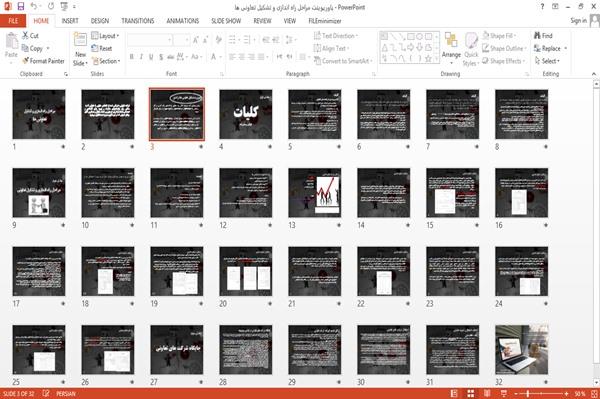Screen dimensions: 600x399
Task: Open the Layout dropdown
Action: pos(105,36)
